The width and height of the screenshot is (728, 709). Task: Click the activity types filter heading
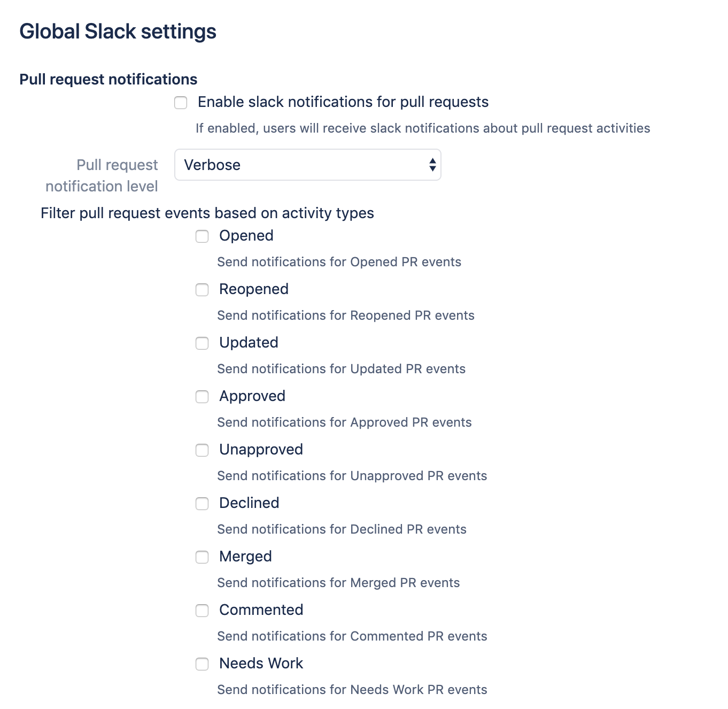coord(207,213)
